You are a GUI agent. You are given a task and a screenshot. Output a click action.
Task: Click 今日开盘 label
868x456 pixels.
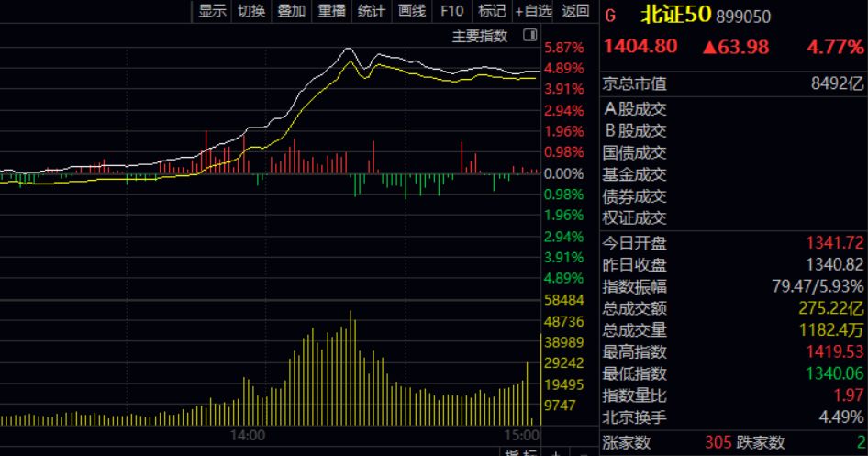coord(634,243)
